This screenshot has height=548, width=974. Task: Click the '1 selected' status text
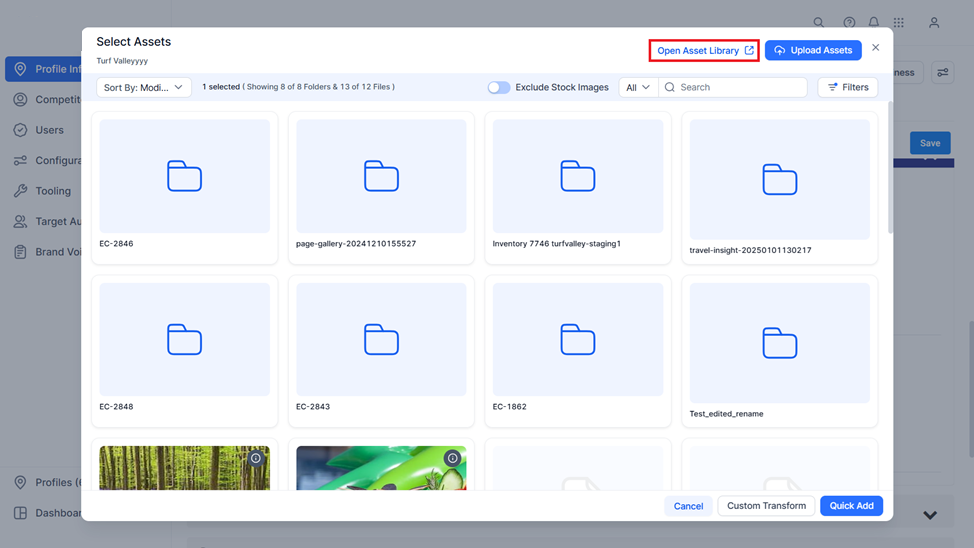point(221,87)
